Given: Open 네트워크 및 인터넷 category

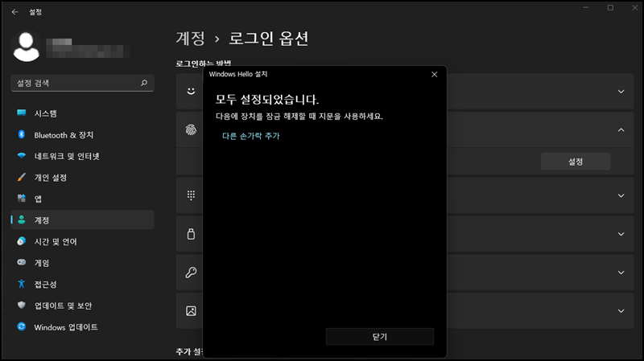Looking at the screenshot, I should (82, 156).
